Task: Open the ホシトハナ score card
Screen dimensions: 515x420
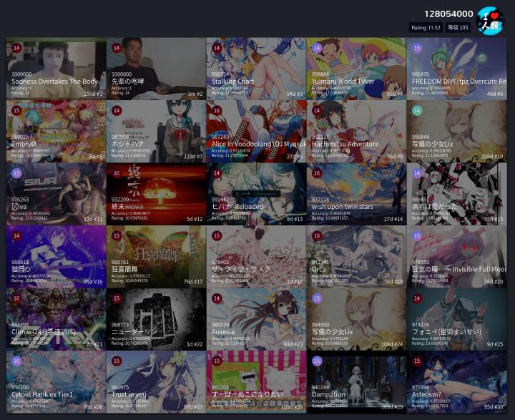Action: point(157,132)
